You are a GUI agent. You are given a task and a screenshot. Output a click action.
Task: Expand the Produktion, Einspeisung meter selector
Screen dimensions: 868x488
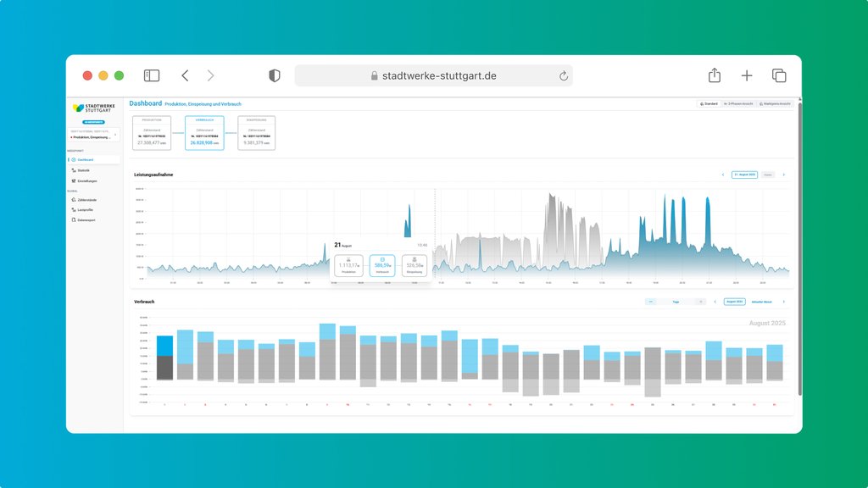point(93,135)
